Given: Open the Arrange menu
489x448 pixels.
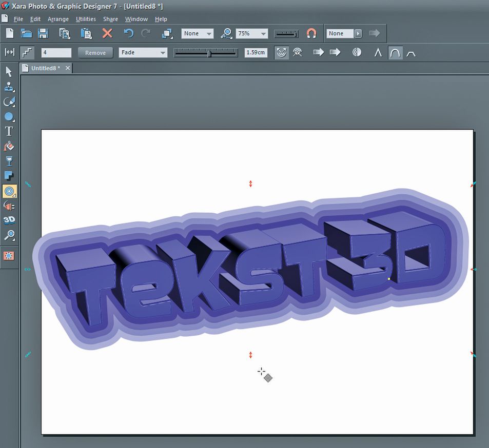Looking at the screenshot, I should click(58, 19).
